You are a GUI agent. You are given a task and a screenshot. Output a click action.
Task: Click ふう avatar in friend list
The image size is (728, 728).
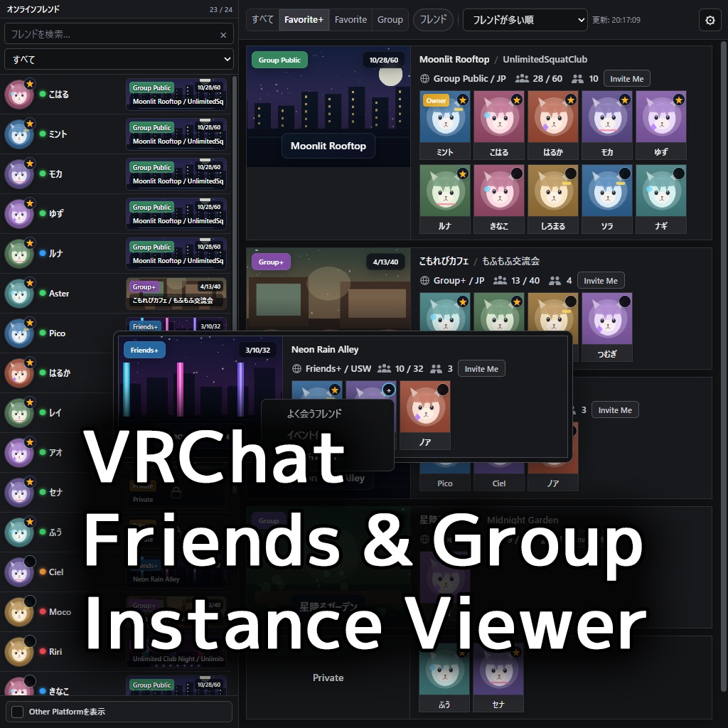(19, 532)
